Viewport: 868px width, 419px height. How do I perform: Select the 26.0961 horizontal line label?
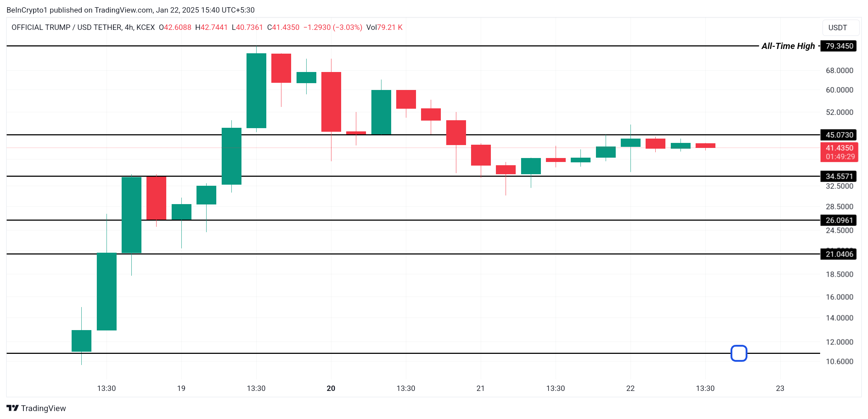838,220
